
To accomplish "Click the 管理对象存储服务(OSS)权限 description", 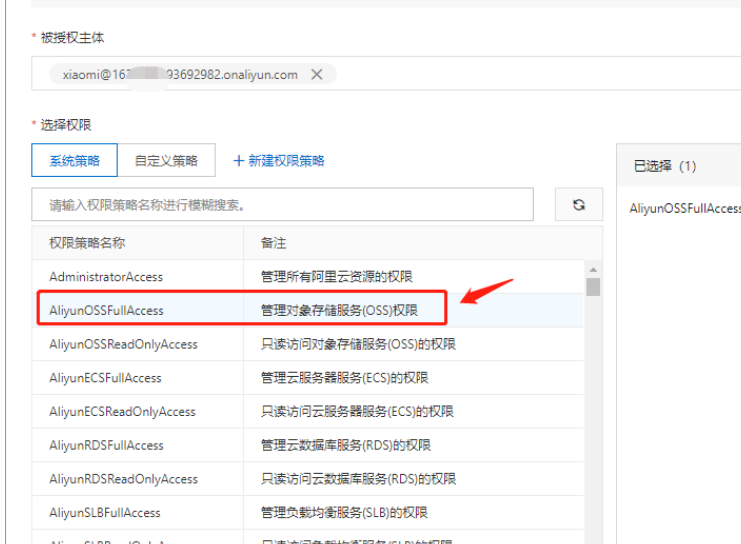I will point(339,311).
